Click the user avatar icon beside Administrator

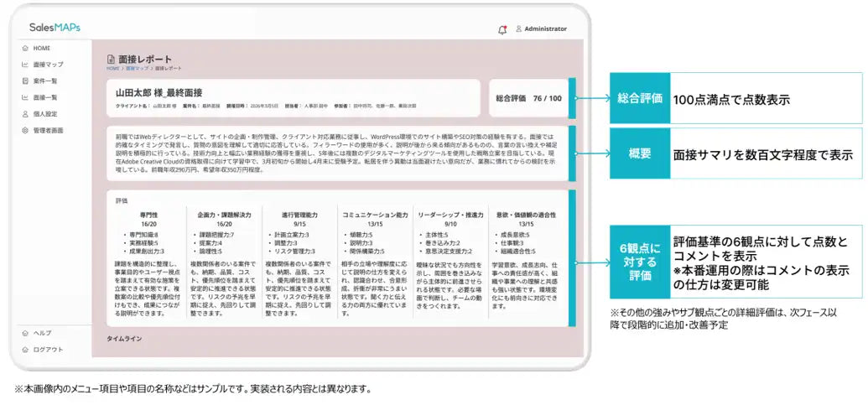coord(518,29)
